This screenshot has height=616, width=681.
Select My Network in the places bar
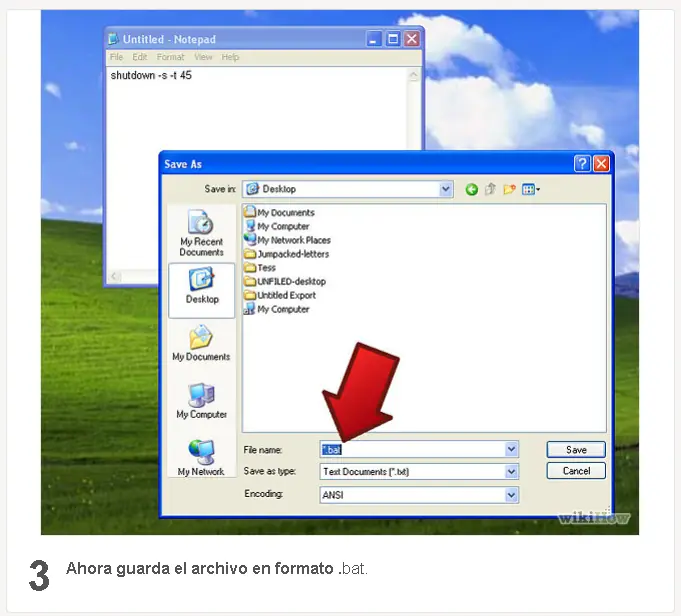[201, 458]
